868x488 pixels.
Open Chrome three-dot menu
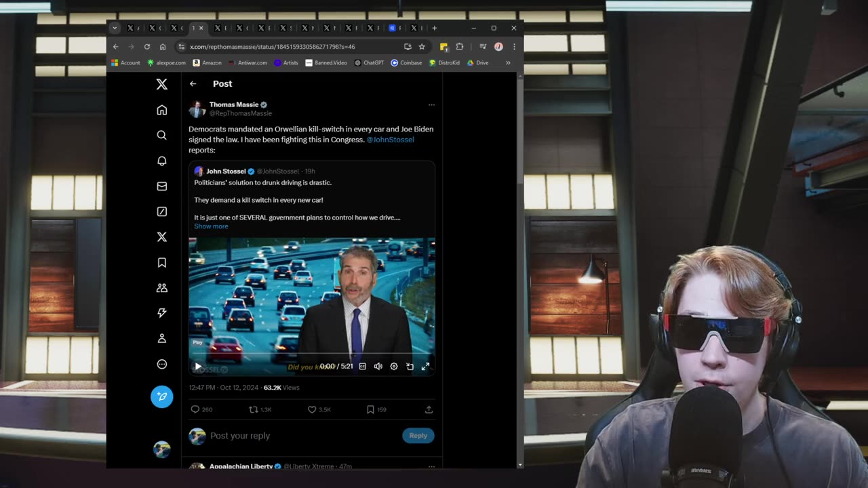click(514, 47)
